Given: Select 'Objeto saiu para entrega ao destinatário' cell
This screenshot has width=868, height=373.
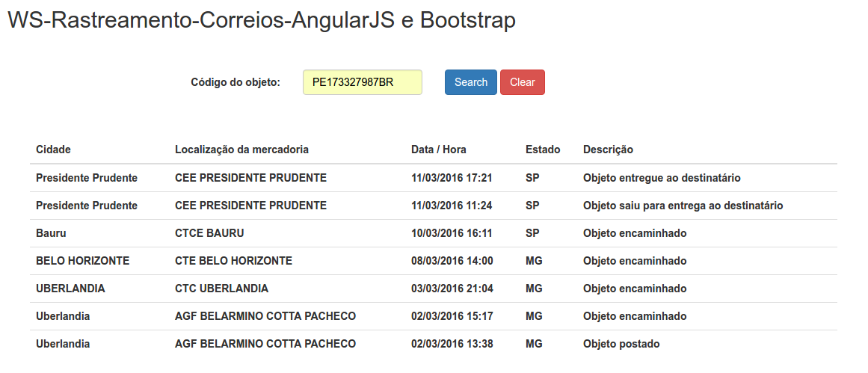Looking at the screenshot, I should pos(683,206).
